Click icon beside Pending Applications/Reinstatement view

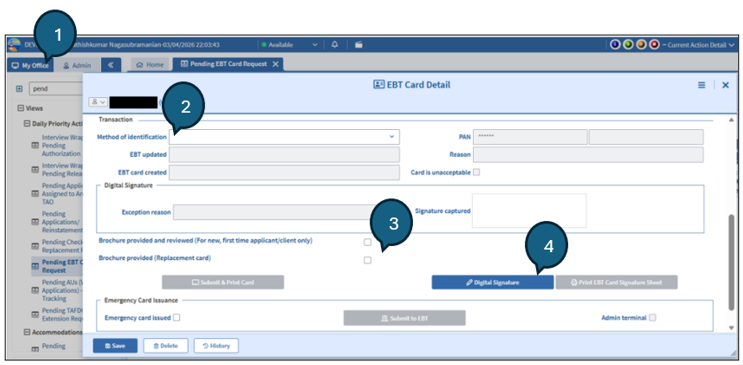35,222
